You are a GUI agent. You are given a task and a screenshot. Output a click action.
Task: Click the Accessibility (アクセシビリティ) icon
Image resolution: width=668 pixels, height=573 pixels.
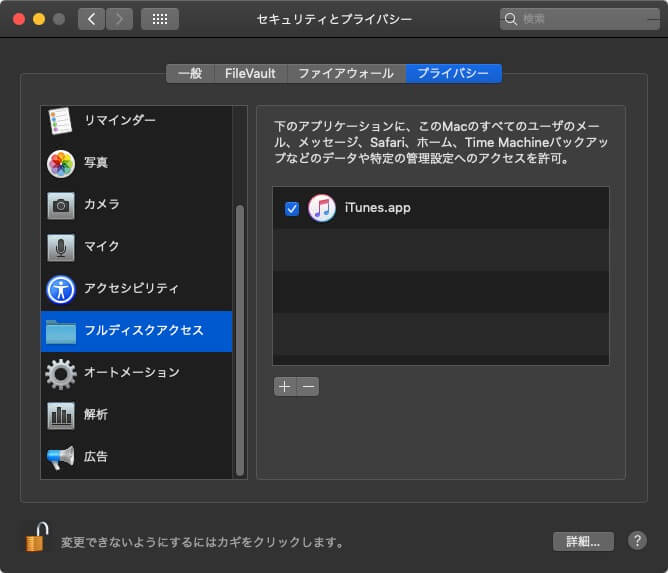coord(61,290)
